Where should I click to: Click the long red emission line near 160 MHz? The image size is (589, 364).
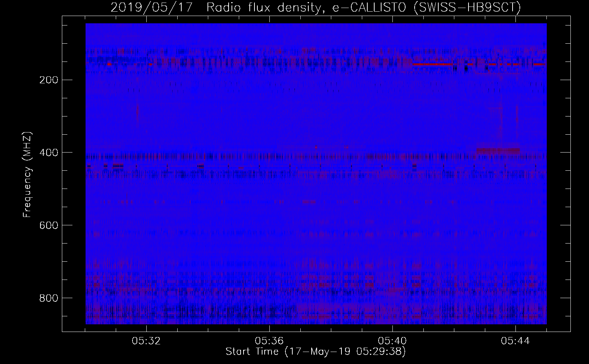pyautogui.click(x=433, y=64)
